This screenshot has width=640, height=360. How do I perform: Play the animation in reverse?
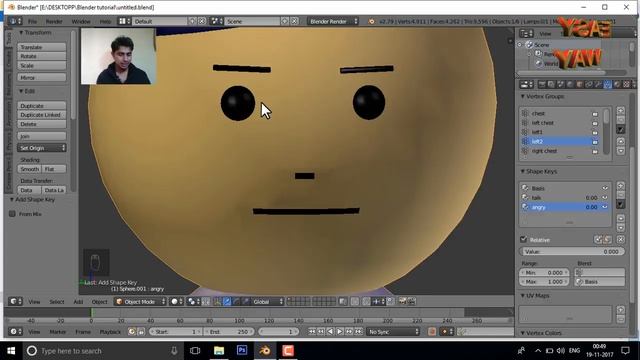coord(330,331)
